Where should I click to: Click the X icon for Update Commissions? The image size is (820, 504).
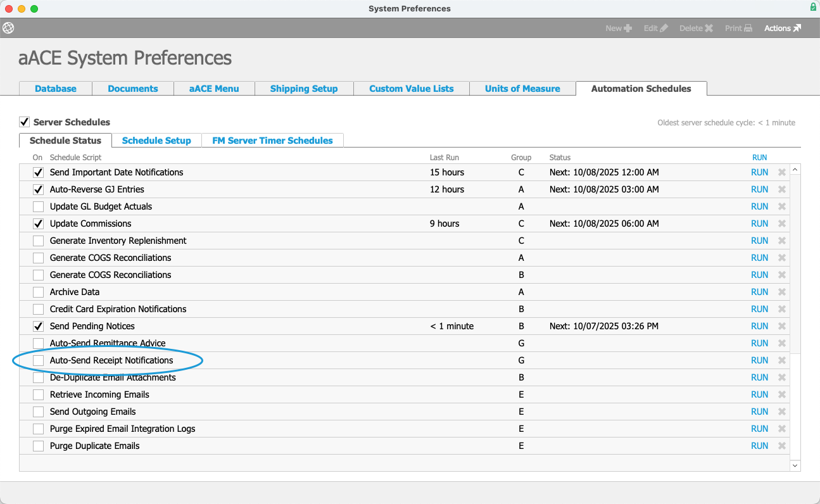782,224
